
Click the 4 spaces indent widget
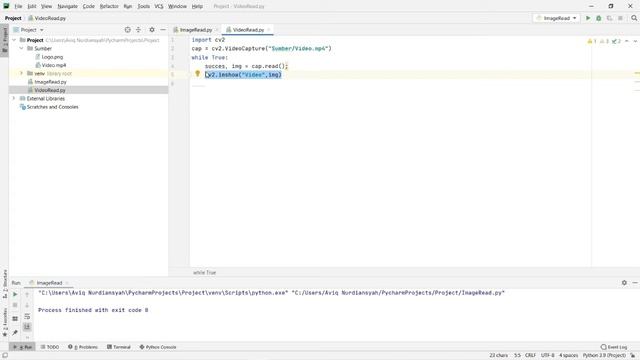568,356
